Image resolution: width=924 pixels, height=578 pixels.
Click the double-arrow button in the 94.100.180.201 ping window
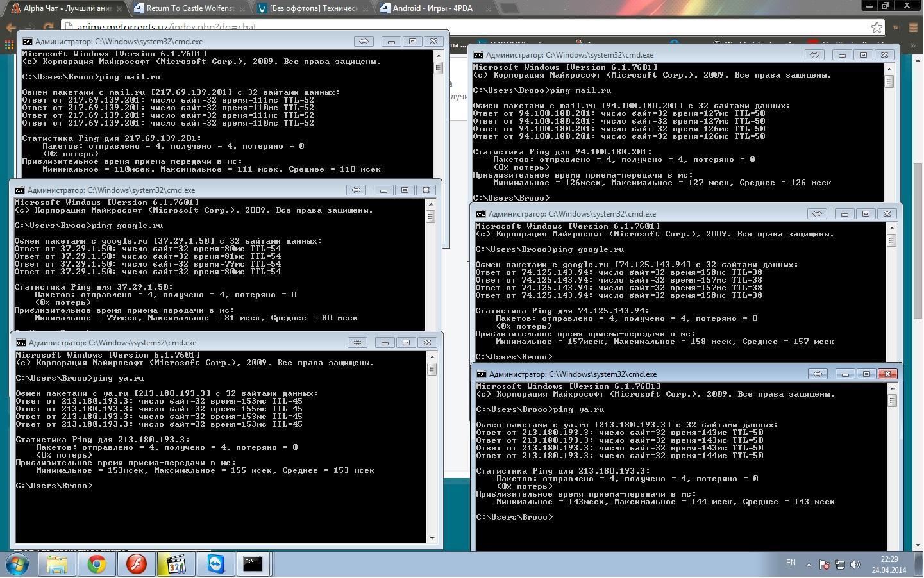tap(814, 55)
